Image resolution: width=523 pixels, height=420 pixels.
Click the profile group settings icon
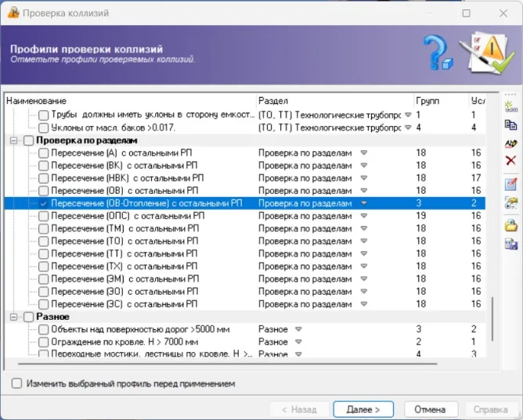point(511,203)
